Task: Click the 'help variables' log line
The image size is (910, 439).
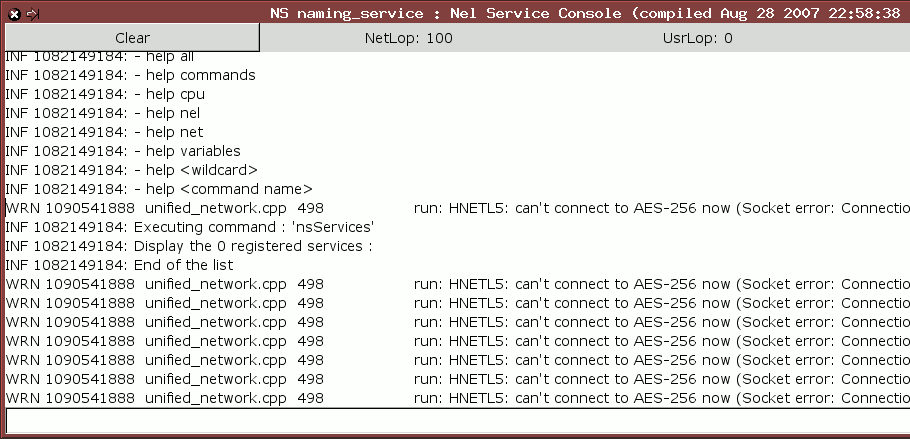Action: [123, 151]
